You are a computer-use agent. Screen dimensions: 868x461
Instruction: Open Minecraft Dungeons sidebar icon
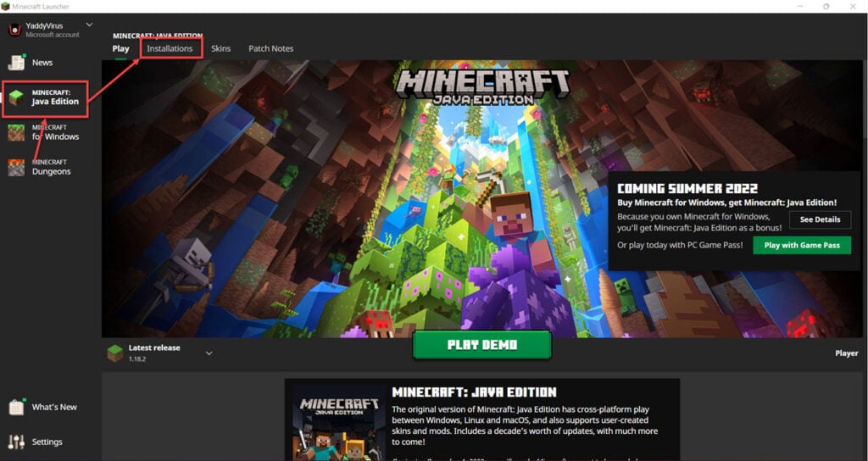[16, 168]
